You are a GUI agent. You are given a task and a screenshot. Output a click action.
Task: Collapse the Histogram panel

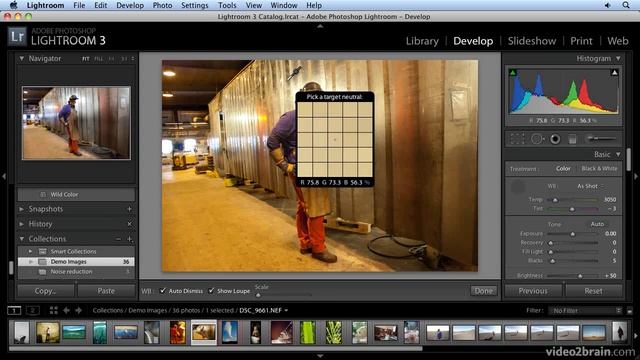click(618, 58)
